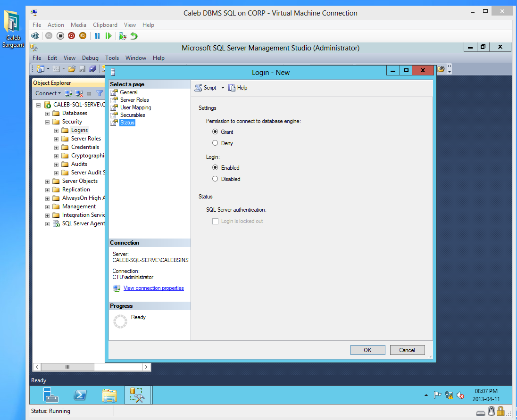This screenshot has width=517, height=420.
Task: Expand the Logins folder
Action: 56,131
